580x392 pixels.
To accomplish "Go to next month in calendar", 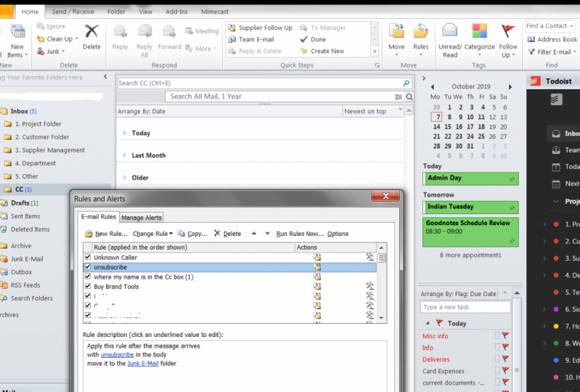I will point(510,87).
